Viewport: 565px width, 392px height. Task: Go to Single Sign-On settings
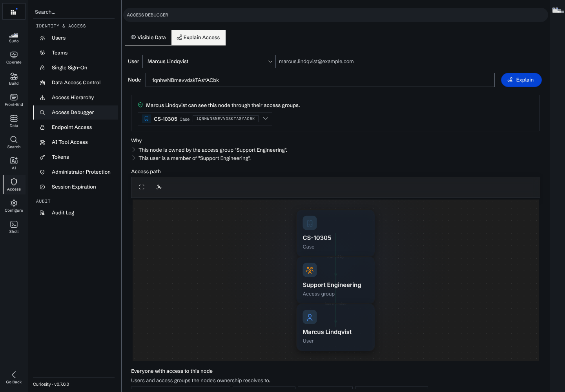[75, 68]
